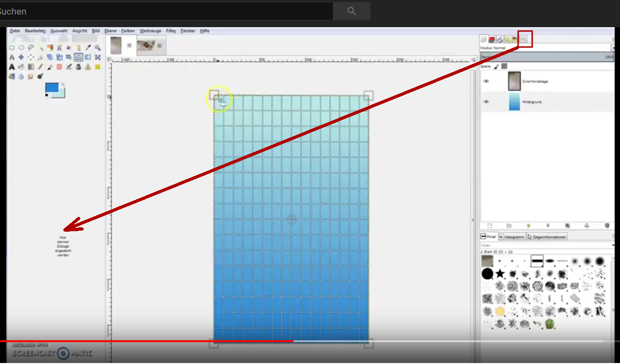
Task: Toggle lock alpha channel checkerboard icon
Action: coord(505,66)
